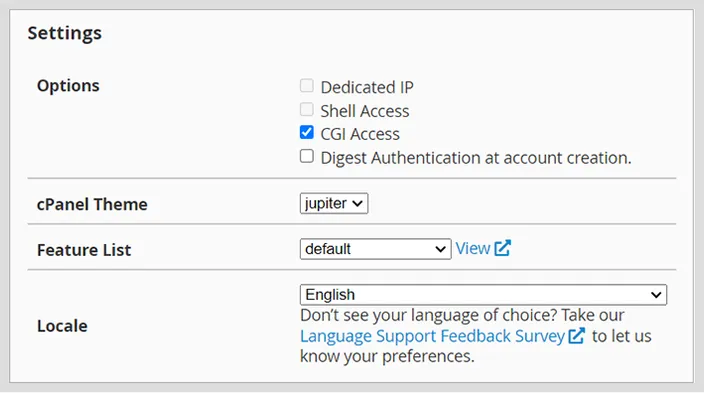
Task: Click the Locale label
Action: point(62,326)
